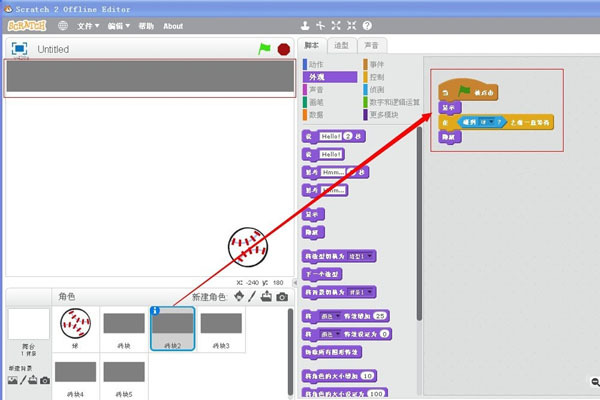Click the green flag to start

pos(264,49)
